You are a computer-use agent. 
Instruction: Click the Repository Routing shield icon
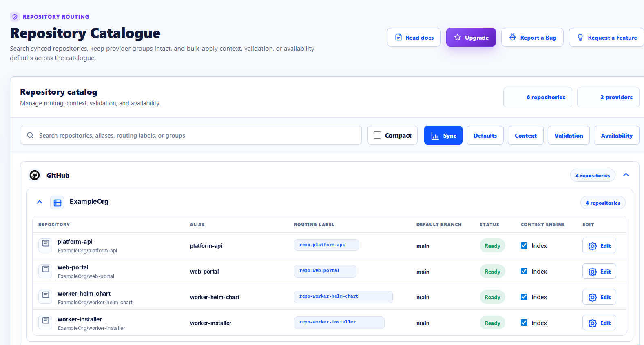point(15,17)
